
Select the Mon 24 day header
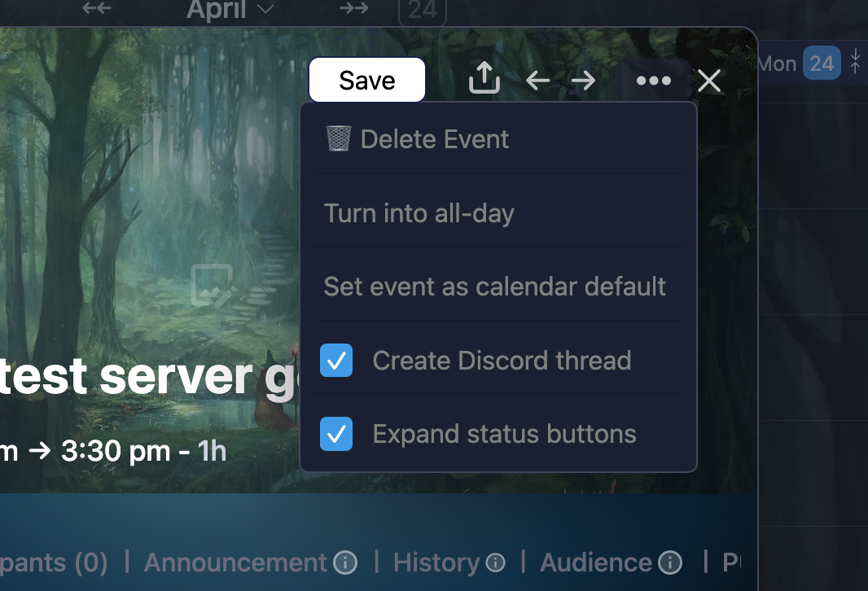pos(799,63)
